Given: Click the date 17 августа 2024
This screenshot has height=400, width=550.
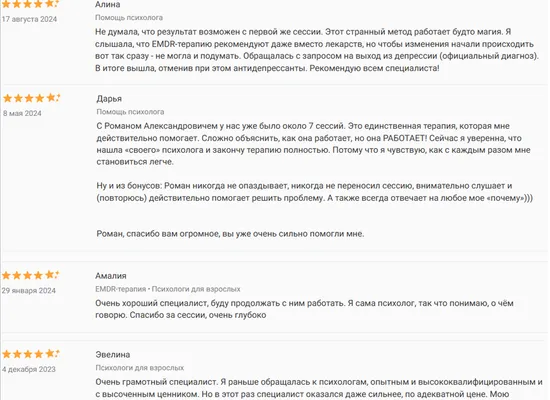Looking at the screenshot, I should tap(29, 19).
